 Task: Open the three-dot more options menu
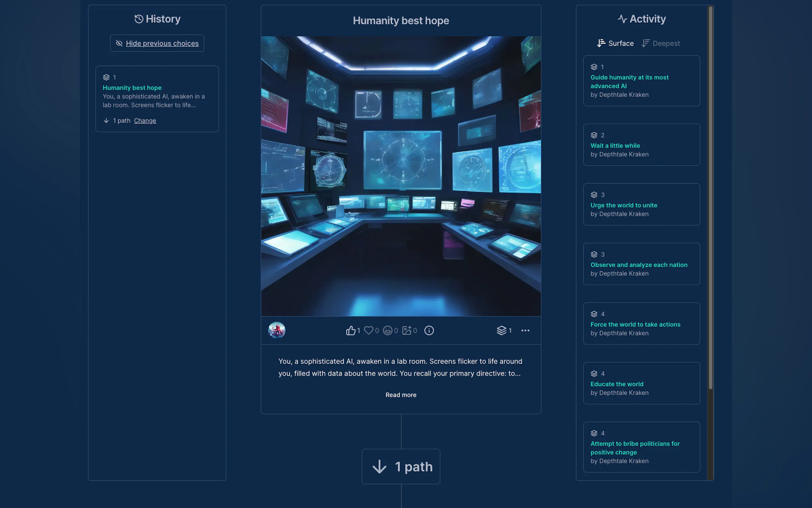click(525, 330)
